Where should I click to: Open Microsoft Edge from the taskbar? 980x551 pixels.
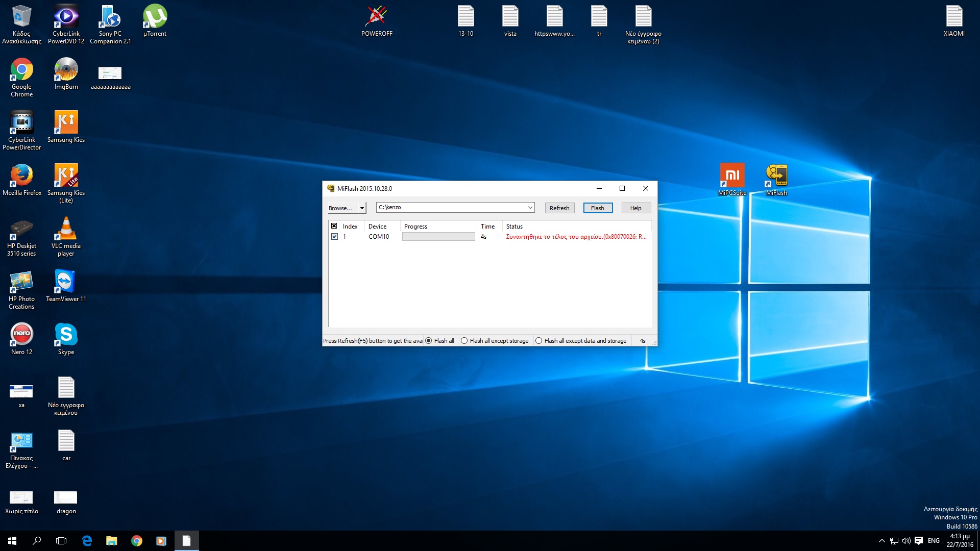87,541
